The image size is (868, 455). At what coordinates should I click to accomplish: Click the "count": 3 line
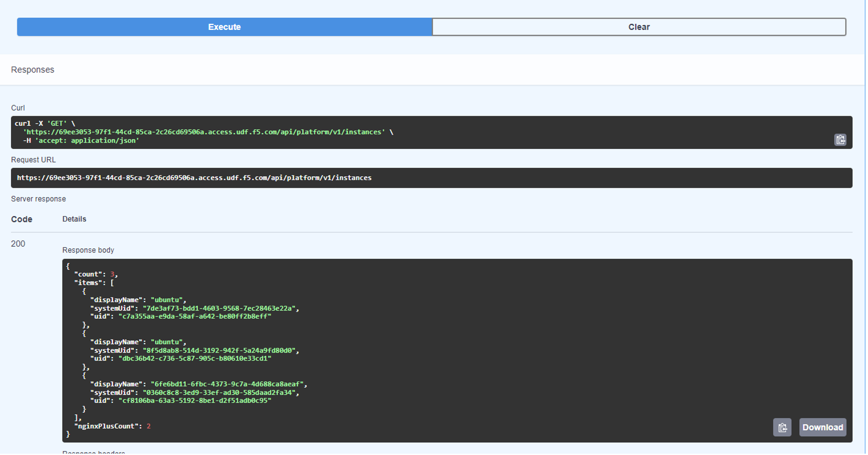(96, 274)
